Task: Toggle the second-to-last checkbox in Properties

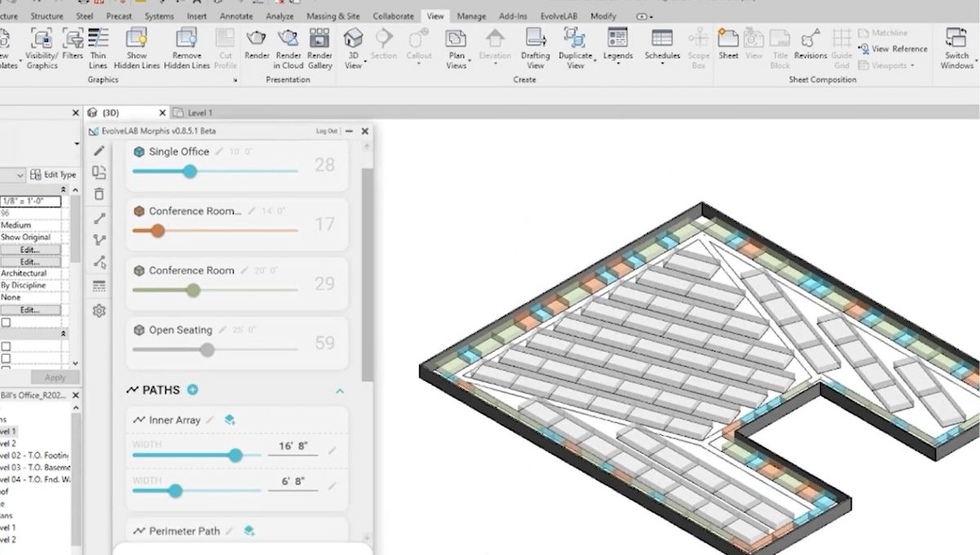Action: pos(7,358)
